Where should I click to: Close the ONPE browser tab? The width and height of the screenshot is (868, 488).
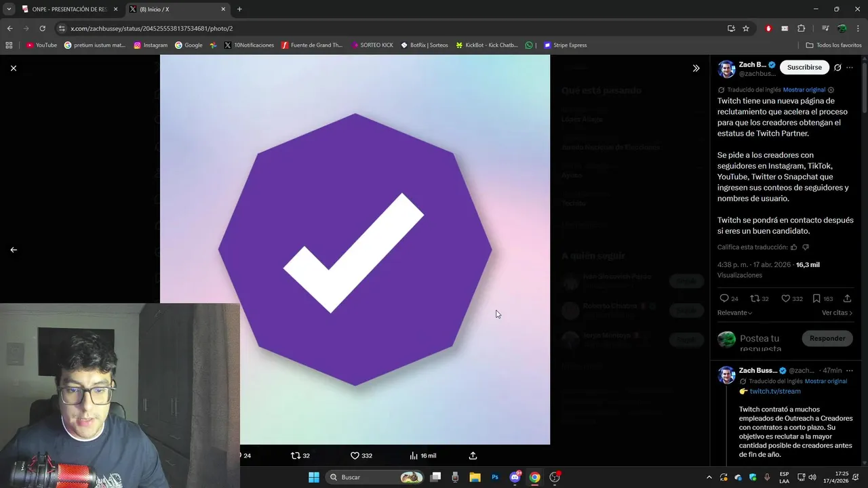115,9
